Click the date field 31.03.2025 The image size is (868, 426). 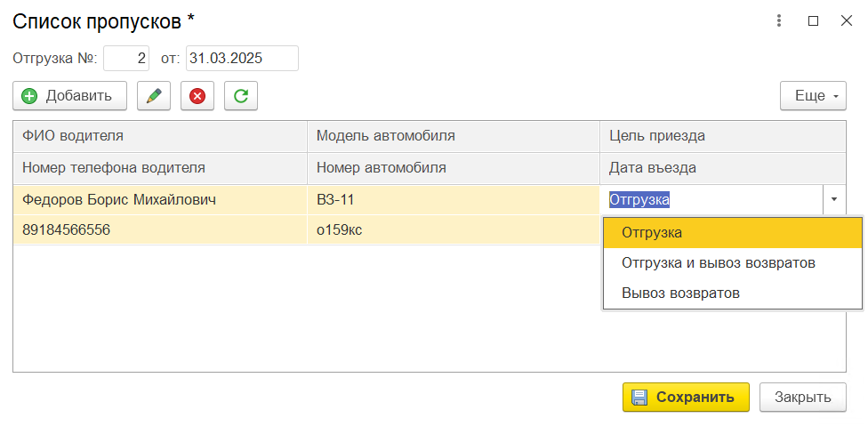coord(241,59)
